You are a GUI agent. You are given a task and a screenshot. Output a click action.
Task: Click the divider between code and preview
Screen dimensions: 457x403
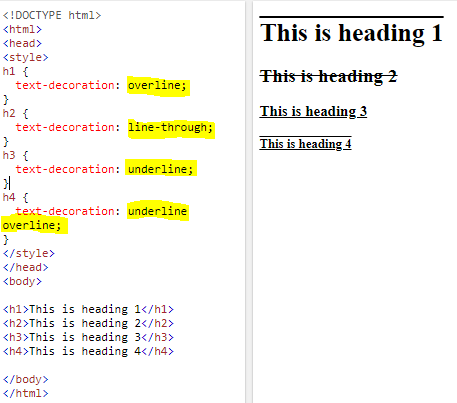(x=249, y=201)
